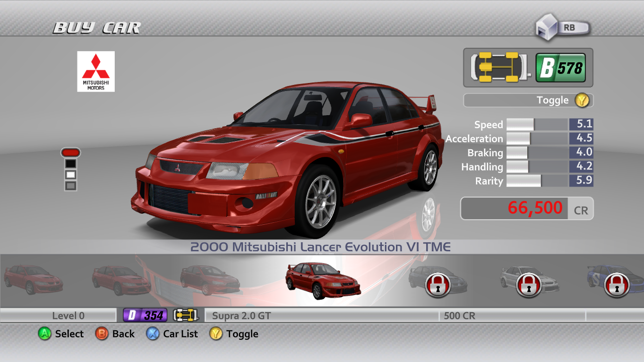Select the locked silver Lancer thumbnail
This screenshot has width=644, height=362.
pos(528,281)
